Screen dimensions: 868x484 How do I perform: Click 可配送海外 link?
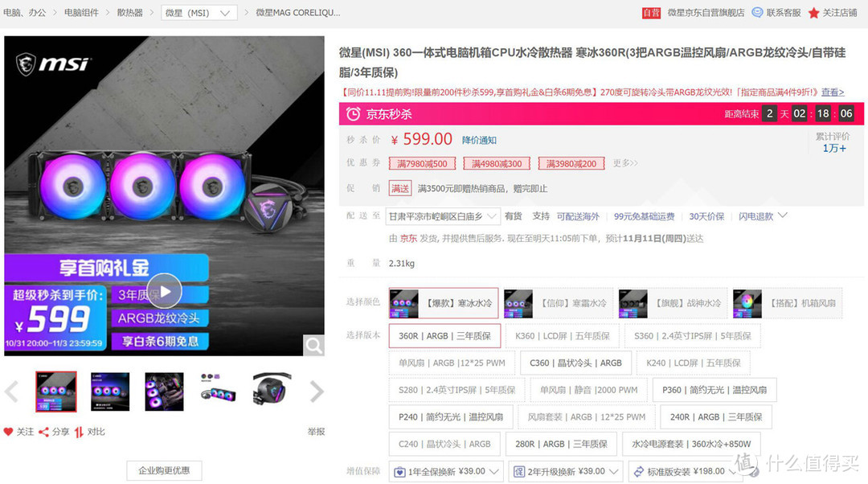click(x=578, y=216)
